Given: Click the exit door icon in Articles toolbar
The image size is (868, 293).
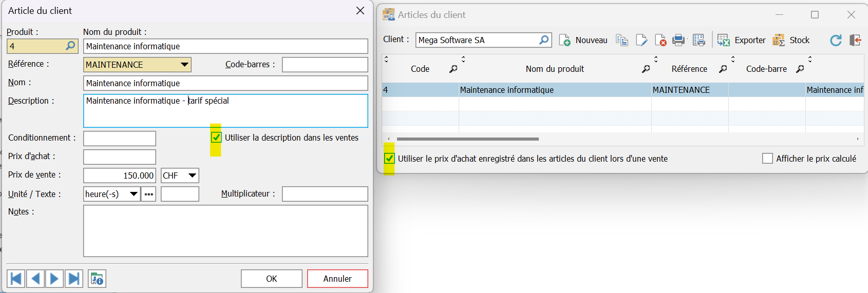Looking at the screenshot, I should tap(855, 40).
